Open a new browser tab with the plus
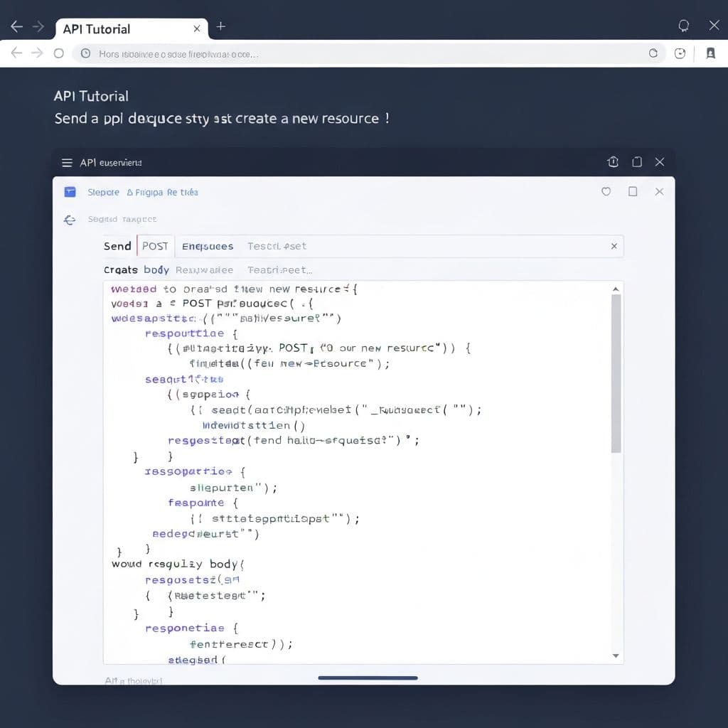 220,26
